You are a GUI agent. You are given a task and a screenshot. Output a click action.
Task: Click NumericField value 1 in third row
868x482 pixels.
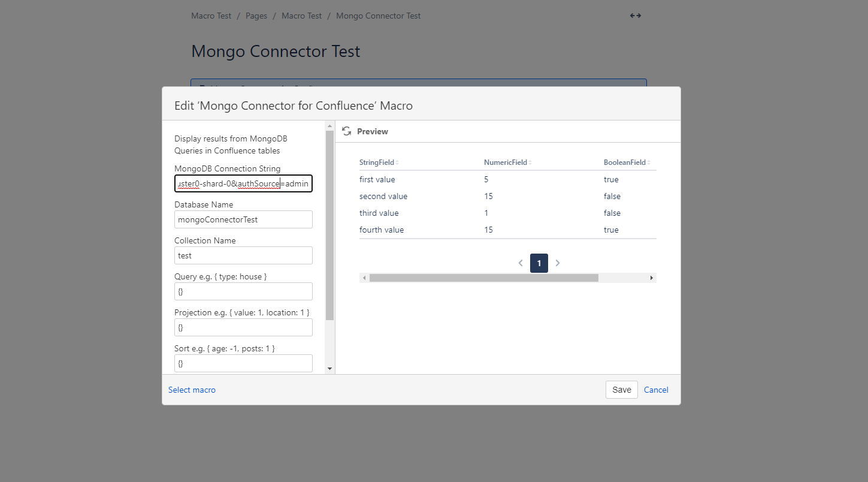pyautogui.click(x=486, y=213)
